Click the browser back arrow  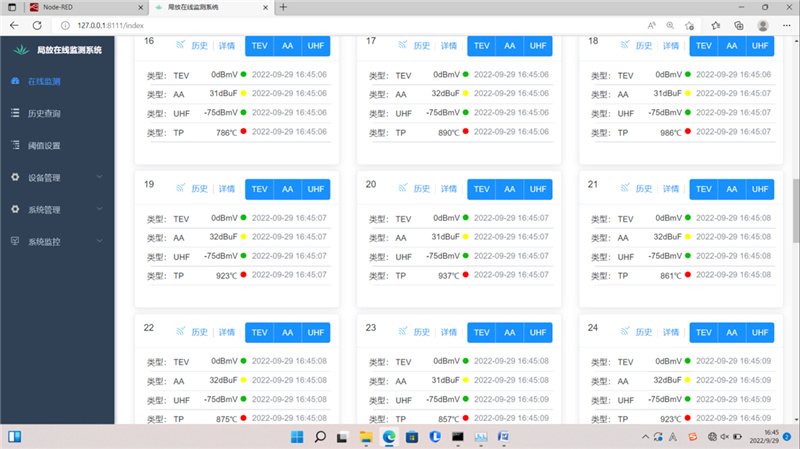(14, 24)
